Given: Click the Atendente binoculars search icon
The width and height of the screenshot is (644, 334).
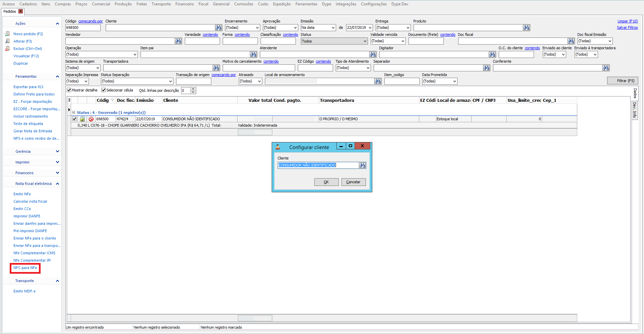Looking at the screenshot, I should point(373,55).
